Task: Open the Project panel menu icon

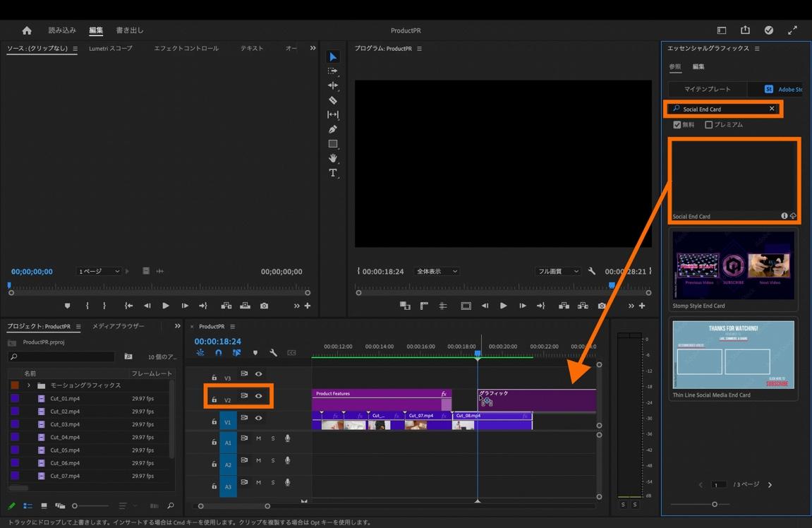Action: pyautogui.click(x=78, y=326)
